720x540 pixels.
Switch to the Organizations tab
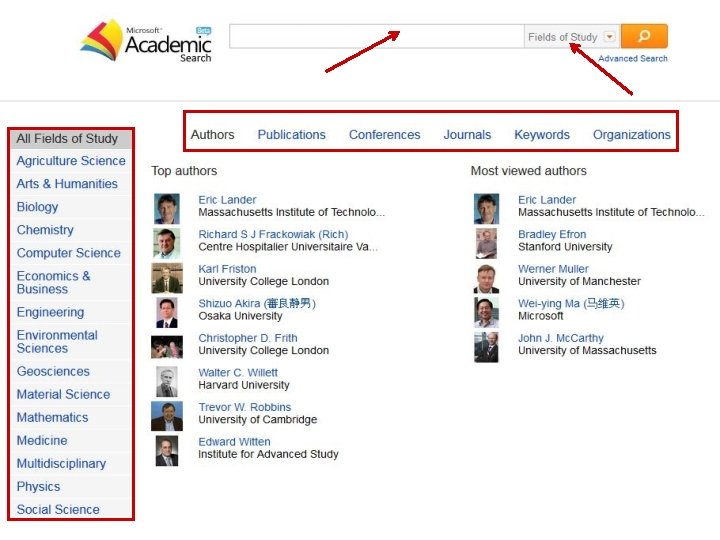[x=632, y=135]
